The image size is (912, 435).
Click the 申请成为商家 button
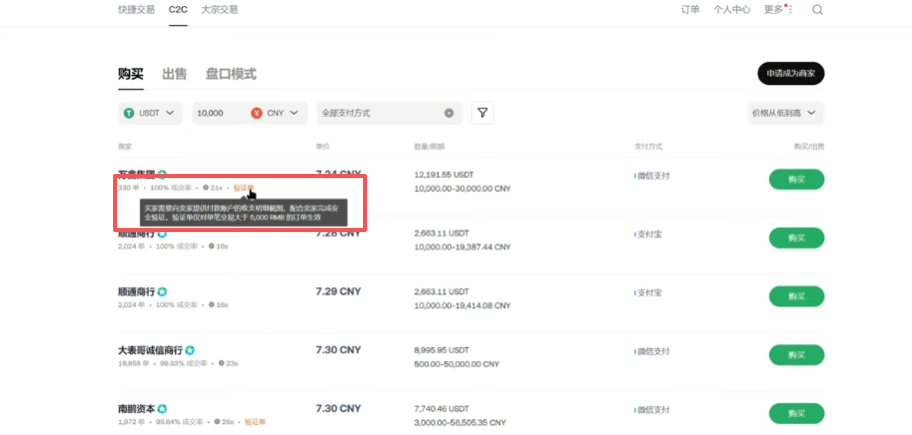pyautogui.click(x=790, y=74)
